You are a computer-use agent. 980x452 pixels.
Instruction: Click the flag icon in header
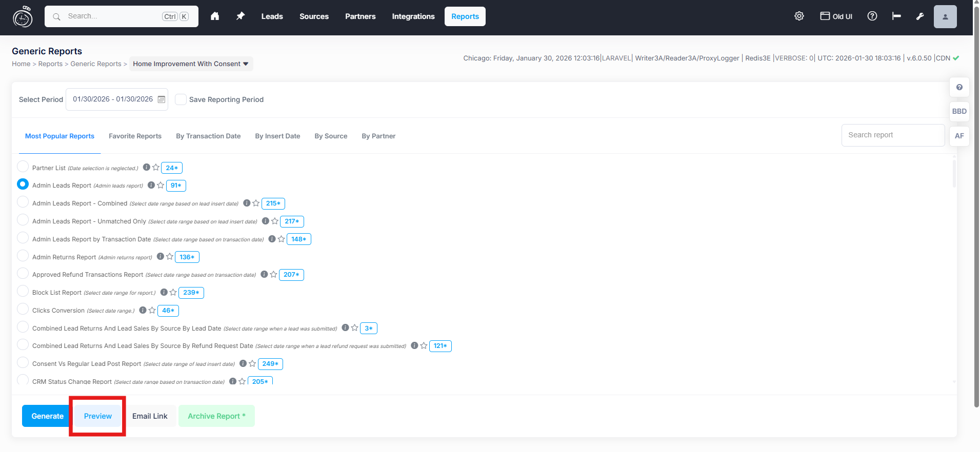pos(896,16)
